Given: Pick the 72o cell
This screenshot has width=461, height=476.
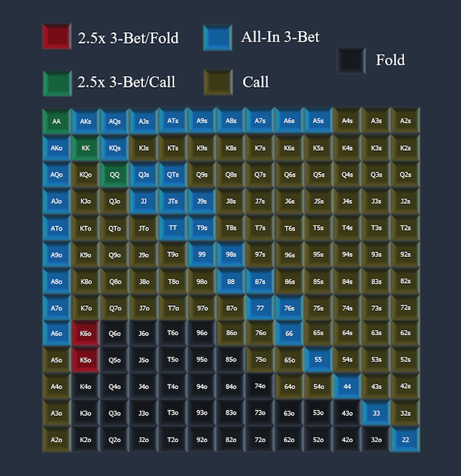Looking at the screenshot, I should tap(260, 440).
